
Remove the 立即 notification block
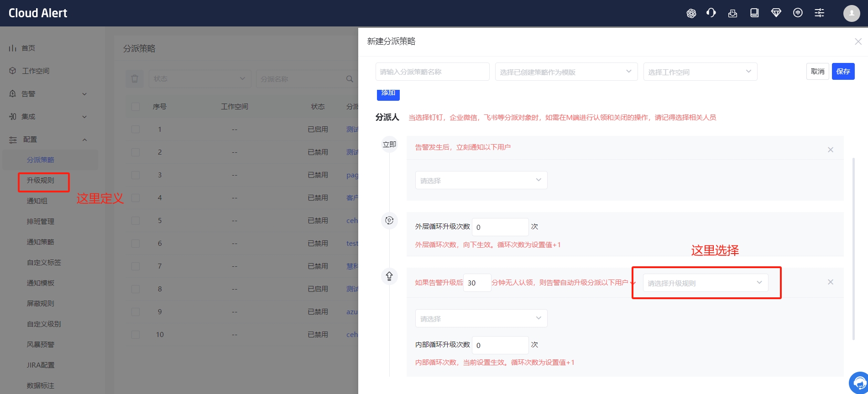pyautogui.click(x=831, y=150)
